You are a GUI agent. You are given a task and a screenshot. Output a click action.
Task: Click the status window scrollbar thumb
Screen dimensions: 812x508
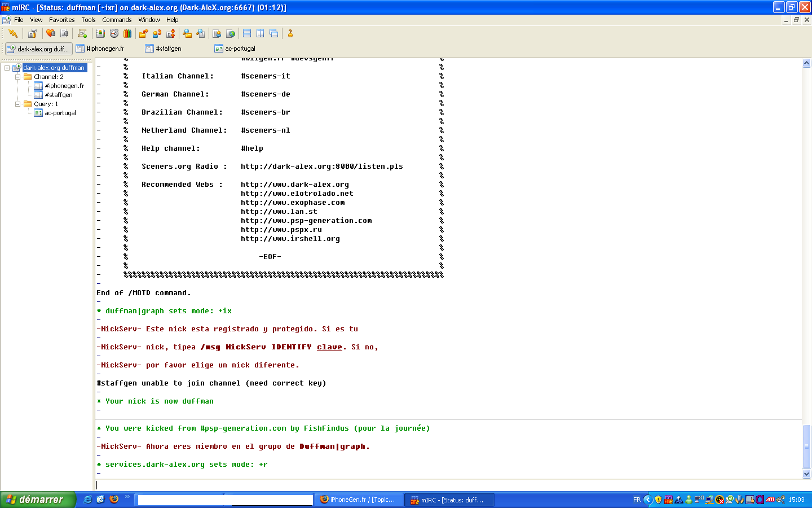click(x=807, y=446)
